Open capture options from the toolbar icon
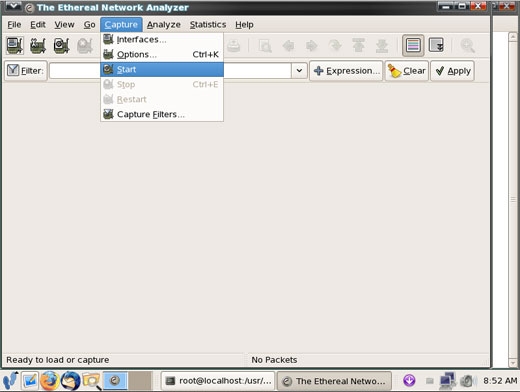This screenshot has width=520, height=392. pos(38,45)
